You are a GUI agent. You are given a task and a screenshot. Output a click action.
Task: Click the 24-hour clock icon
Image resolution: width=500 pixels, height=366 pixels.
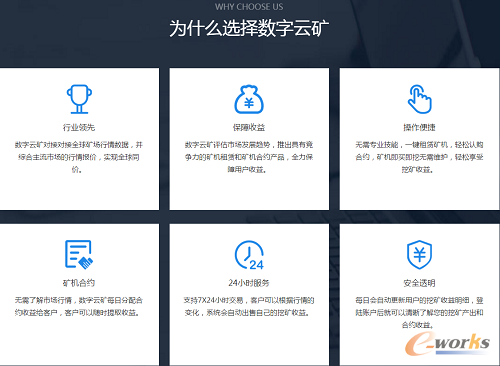pyautogui.click(x=249, y=255)
